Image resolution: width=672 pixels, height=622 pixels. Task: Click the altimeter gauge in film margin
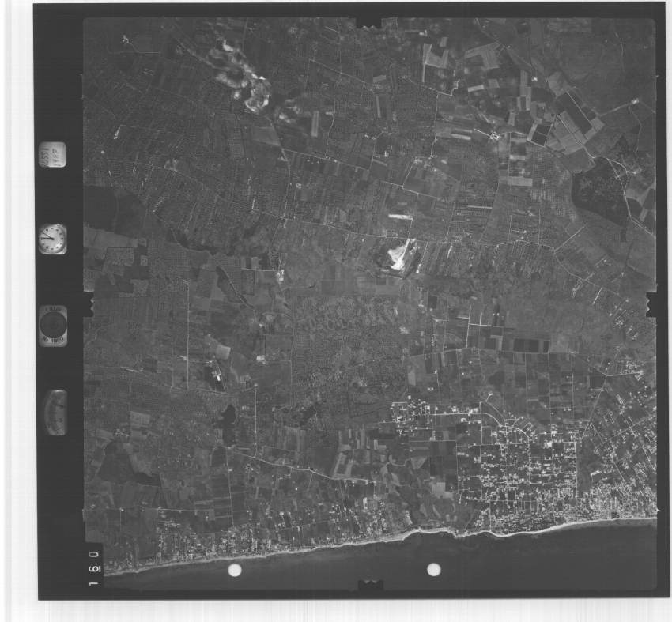[x=55, y=412]
